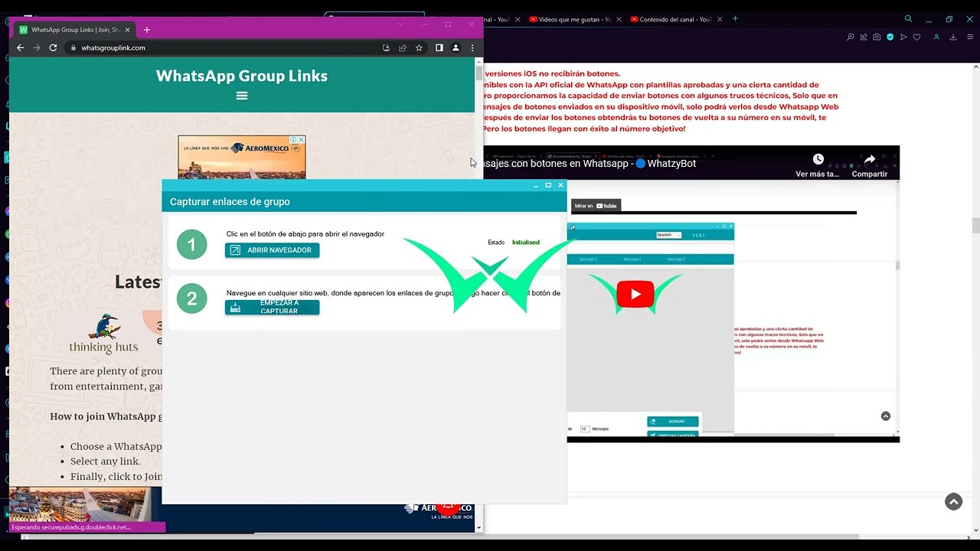Minimize the Capturar enlaces de grupo dialog
The height and width of the screenshot is (551, 980).
536,185
